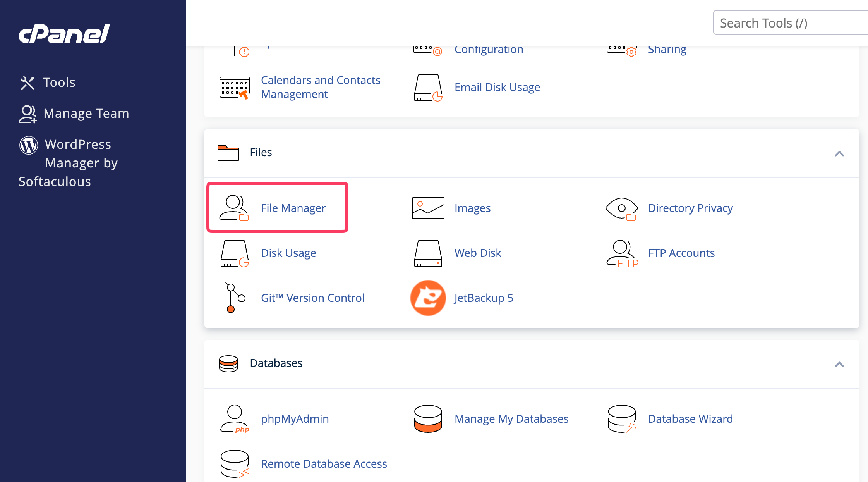
Task: Open the phpMyAdmin link
Action: (295, 419)
